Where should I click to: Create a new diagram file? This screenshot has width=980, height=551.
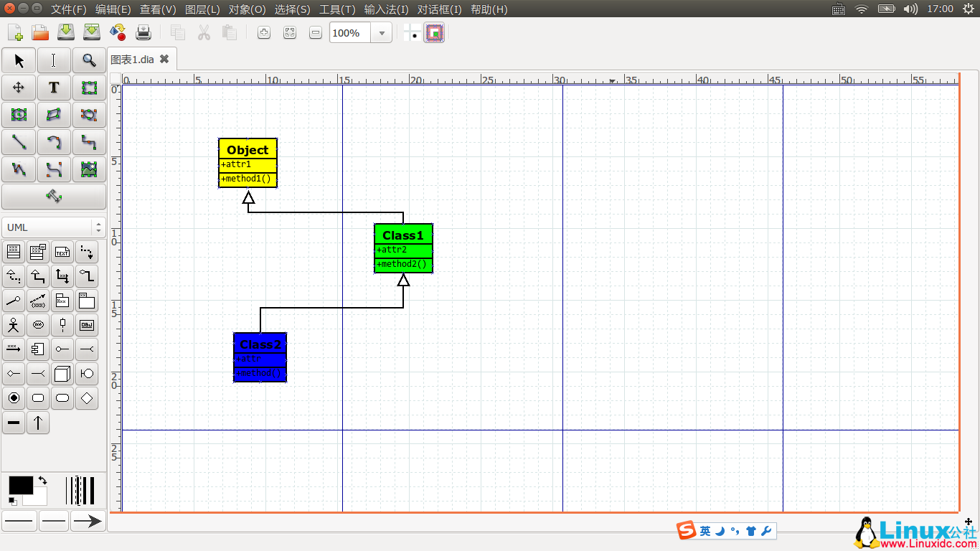pos(15,32)
